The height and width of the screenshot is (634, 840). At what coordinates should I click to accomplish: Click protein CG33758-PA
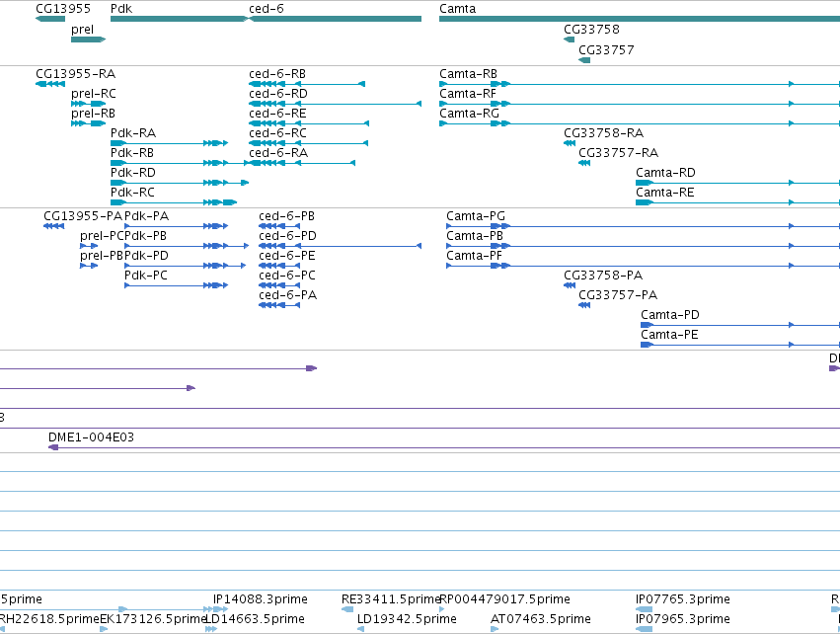[603, 276]
